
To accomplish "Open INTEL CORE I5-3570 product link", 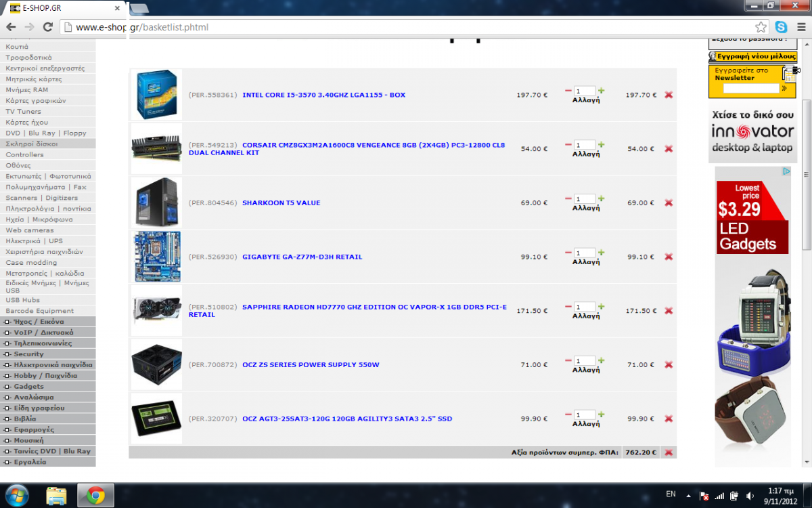I will pyautogui.click(x=323, y=95).
